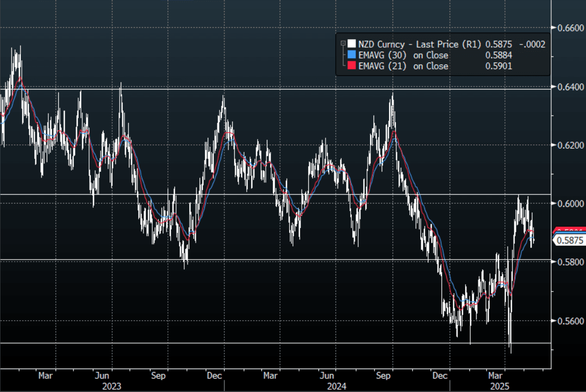The width and height of the screenshot is (586, 392).
Task: Click the -.0002 change value in legend
Action: [x=533, y=45]
